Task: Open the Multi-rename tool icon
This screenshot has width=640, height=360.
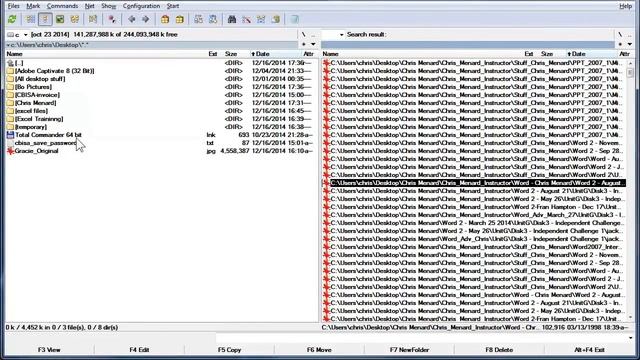Action: click(x=247, y=19)
